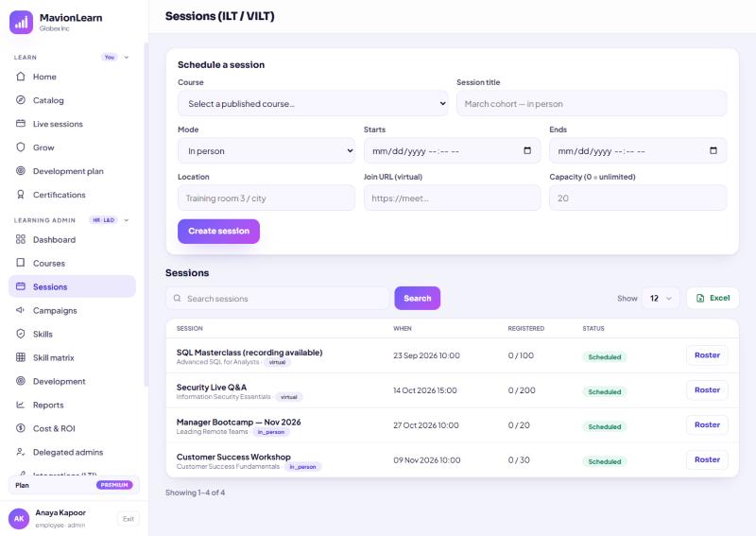The height and width of the screenshot is (536, 756).
Task: Open Campaigns menu item
Action: coord(72,310)
